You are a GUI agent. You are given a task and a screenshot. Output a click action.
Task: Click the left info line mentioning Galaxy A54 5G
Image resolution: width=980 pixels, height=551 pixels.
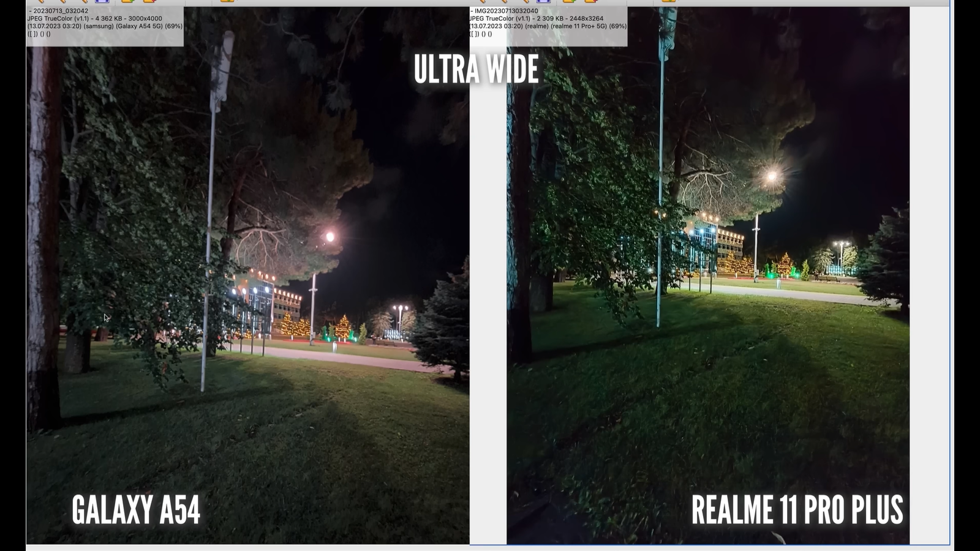coord(105,26)
